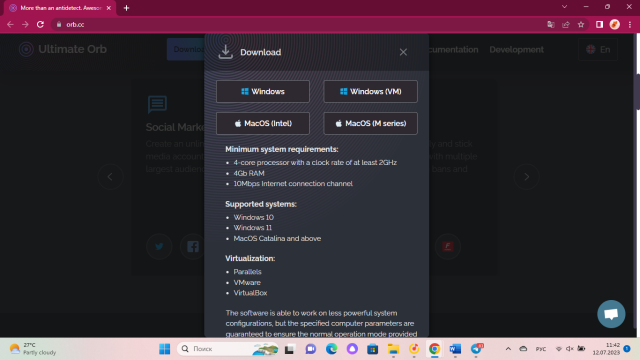Go to previous carousel slide arrow
This screenshot has width=640, height=360.
click(x=110, y=177)
